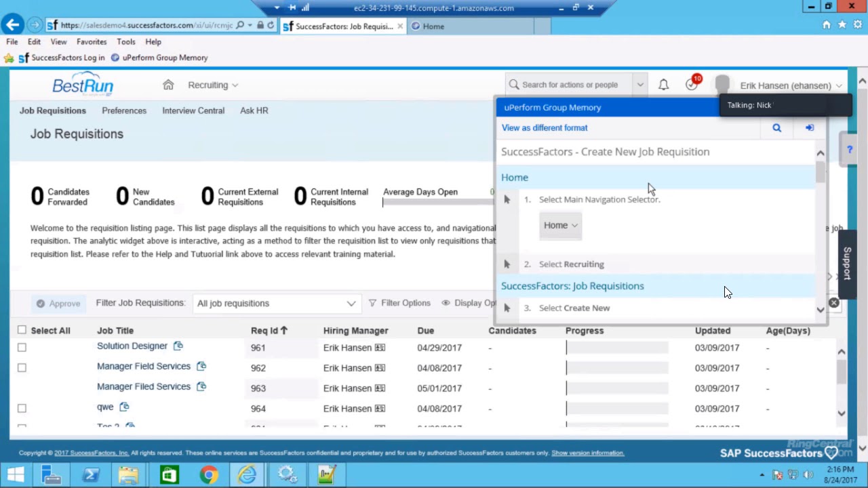The image size is (868, 488).
Task: Open File Explorer from the taskbar
Action: pos(128,474)
